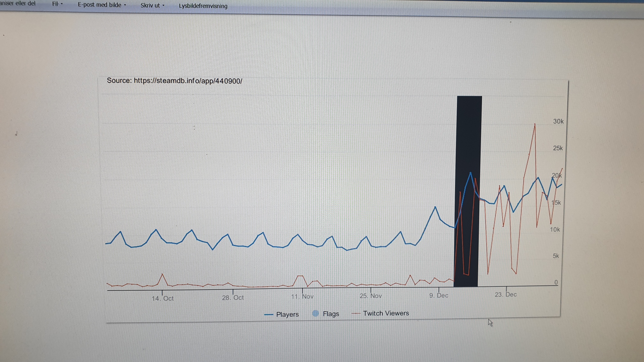Click the 9. Dec axis date label

pyautogui.click(x=439, y=296)
